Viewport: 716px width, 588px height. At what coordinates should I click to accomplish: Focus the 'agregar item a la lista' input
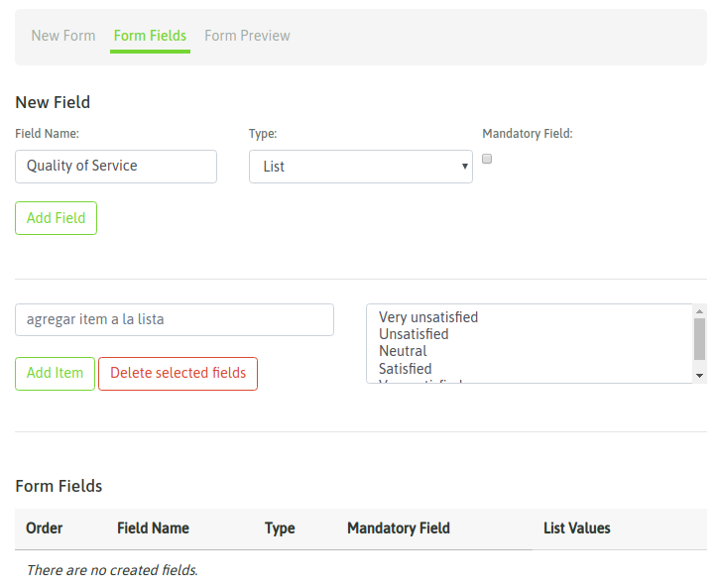tap(175, 319)
